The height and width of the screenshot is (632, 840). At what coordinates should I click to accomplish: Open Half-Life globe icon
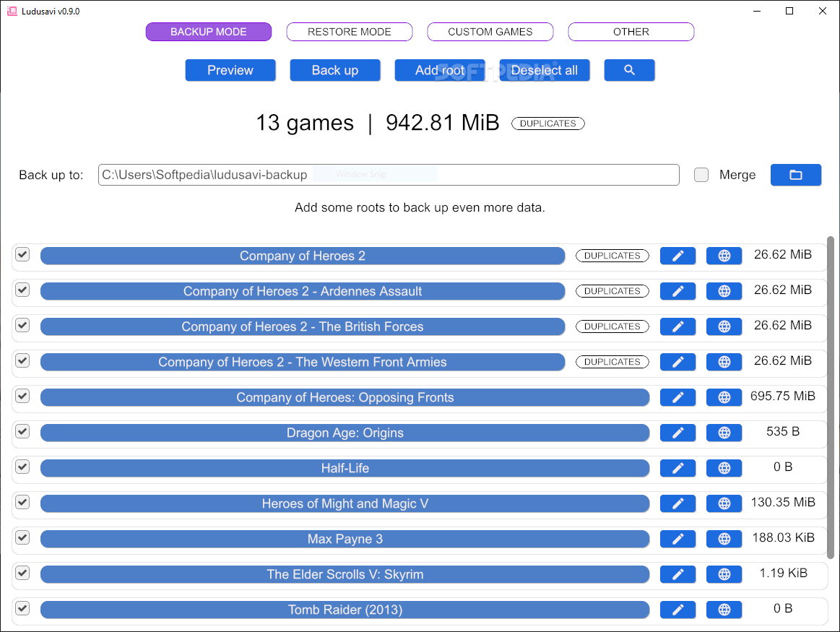[x=724, y=467]
